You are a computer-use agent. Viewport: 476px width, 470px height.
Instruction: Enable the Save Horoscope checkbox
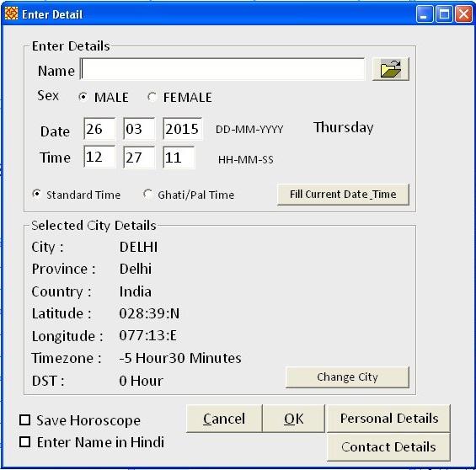(x=25, y=420)
